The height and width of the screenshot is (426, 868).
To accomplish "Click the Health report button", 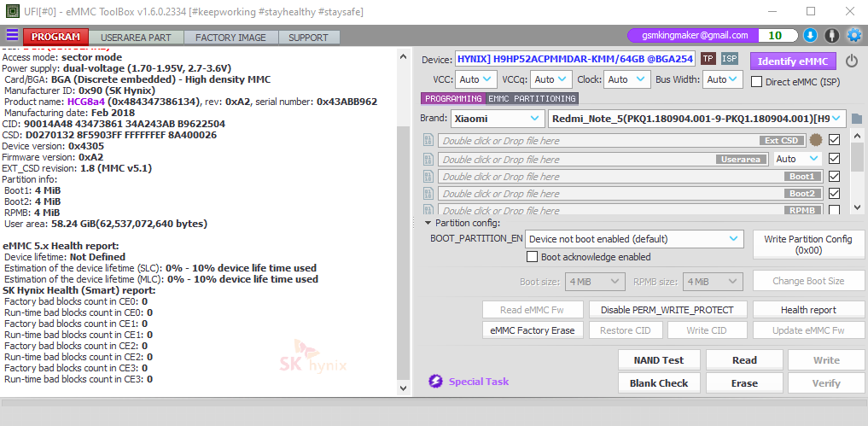I will [808, 310].
